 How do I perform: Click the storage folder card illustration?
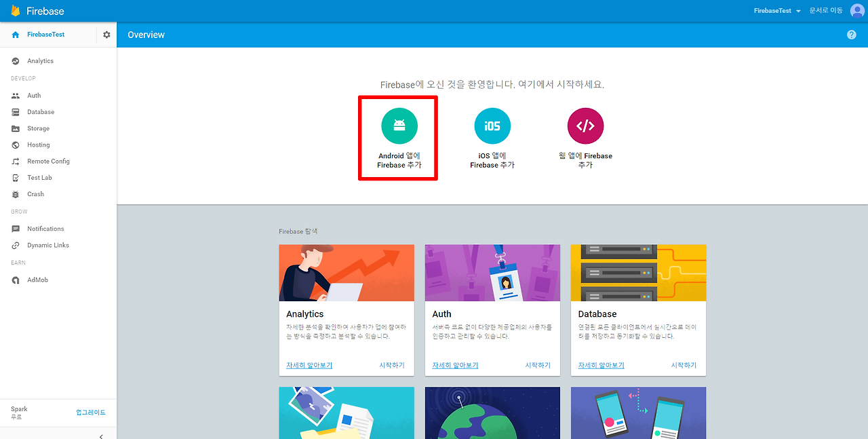point(347,413)
